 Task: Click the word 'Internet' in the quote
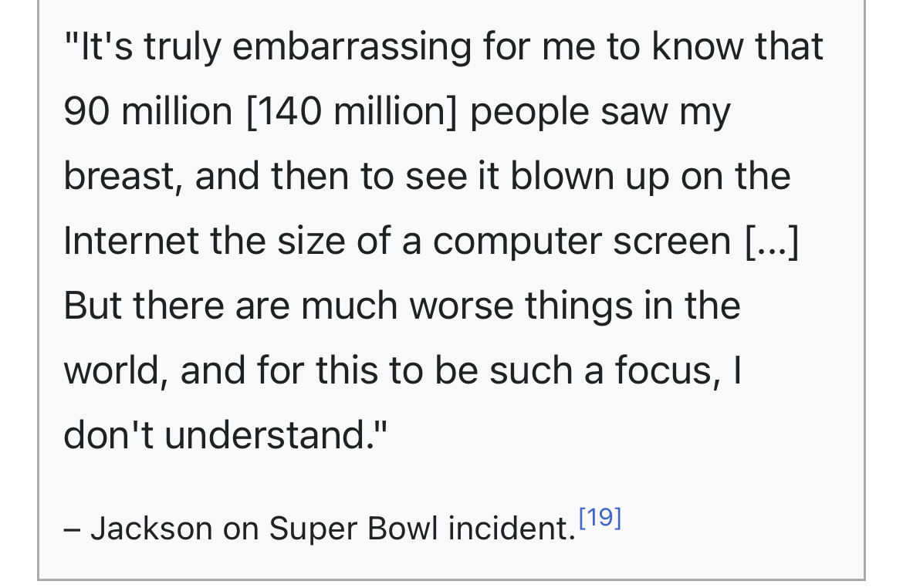click(130, 241)
